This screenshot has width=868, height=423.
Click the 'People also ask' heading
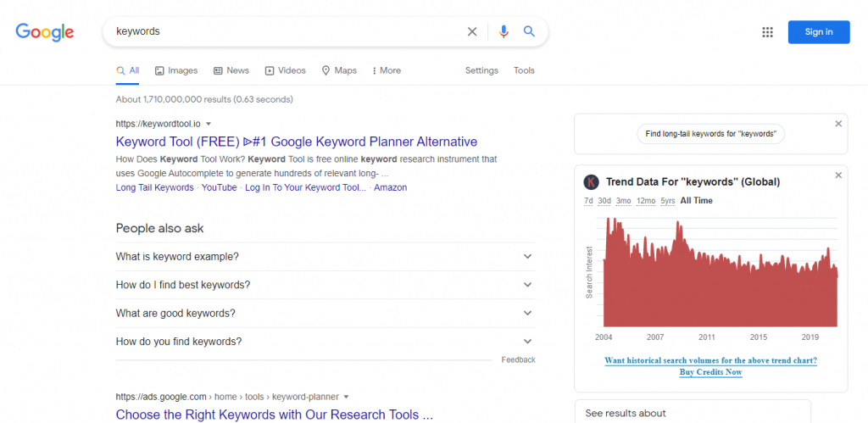[160, 228]
